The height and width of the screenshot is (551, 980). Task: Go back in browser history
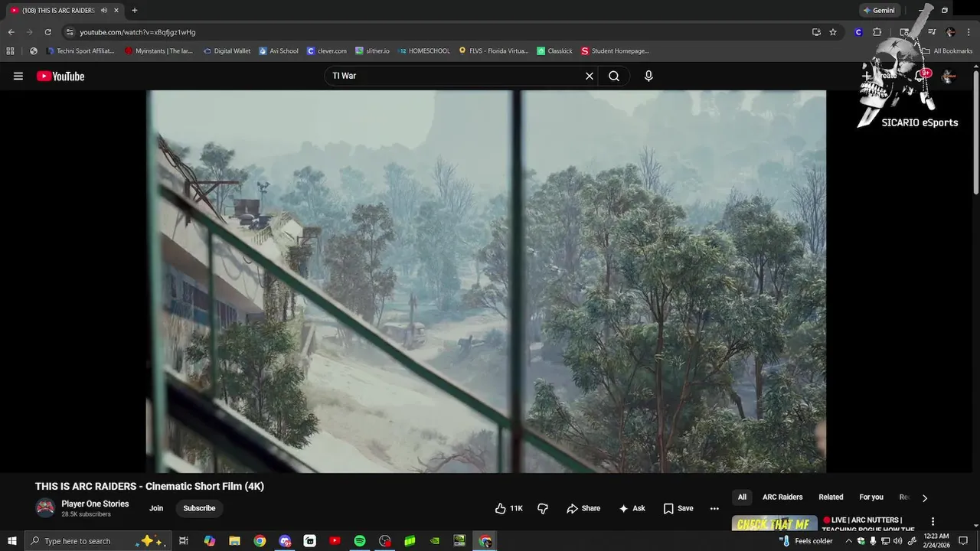click(x=11, y=32)
